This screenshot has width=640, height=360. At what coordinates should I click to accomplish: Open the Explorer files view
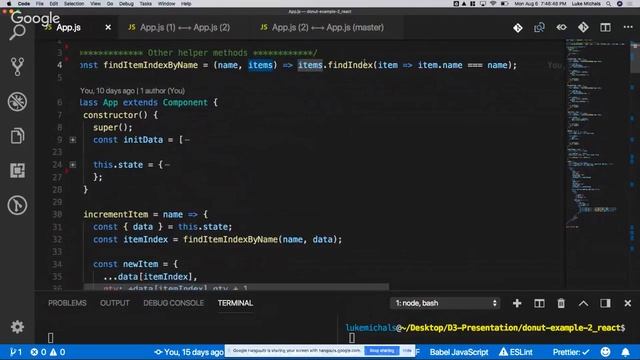coord(17,136)
